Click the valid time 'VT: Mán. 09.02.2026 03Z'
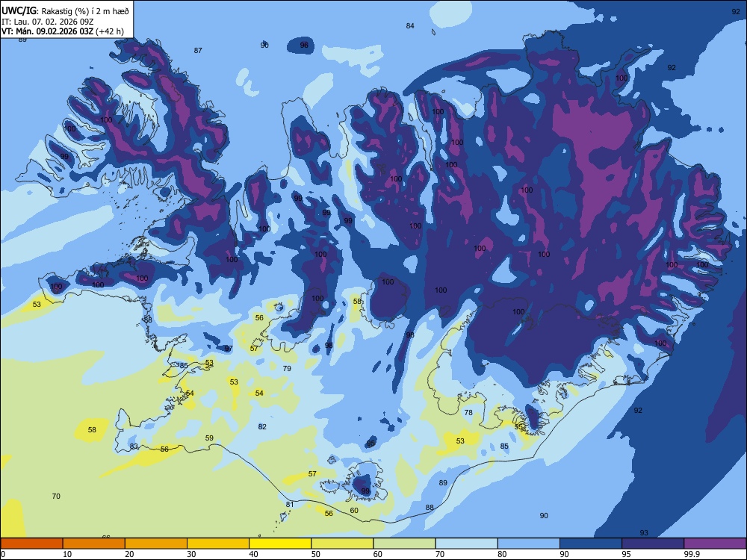Screen dimensions: 747x560 tap(47, 31)
